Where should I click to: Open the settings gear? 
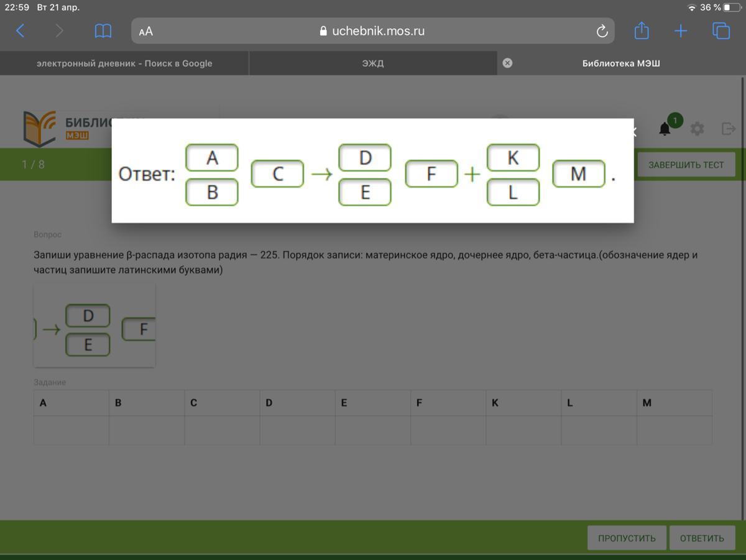point(697,129)
